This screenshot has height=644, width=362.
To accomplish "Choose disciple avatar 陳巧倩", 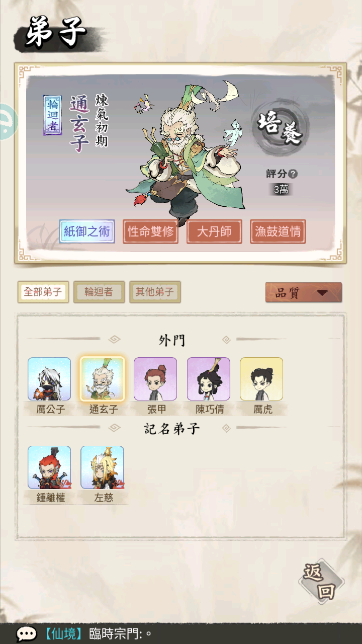I will (209, 379).
